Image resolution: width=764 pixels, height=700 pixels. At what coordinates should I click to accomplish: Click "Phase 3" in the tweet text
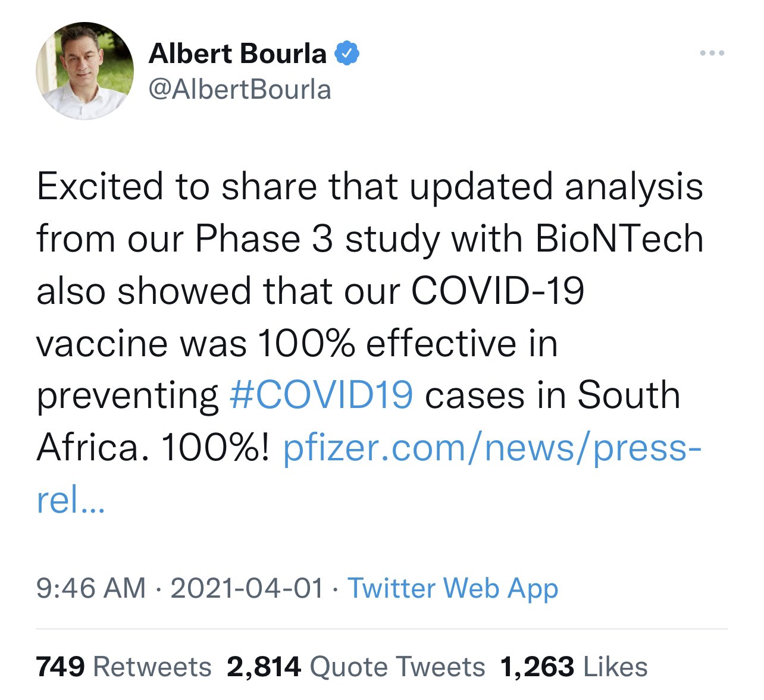(264, 239)
